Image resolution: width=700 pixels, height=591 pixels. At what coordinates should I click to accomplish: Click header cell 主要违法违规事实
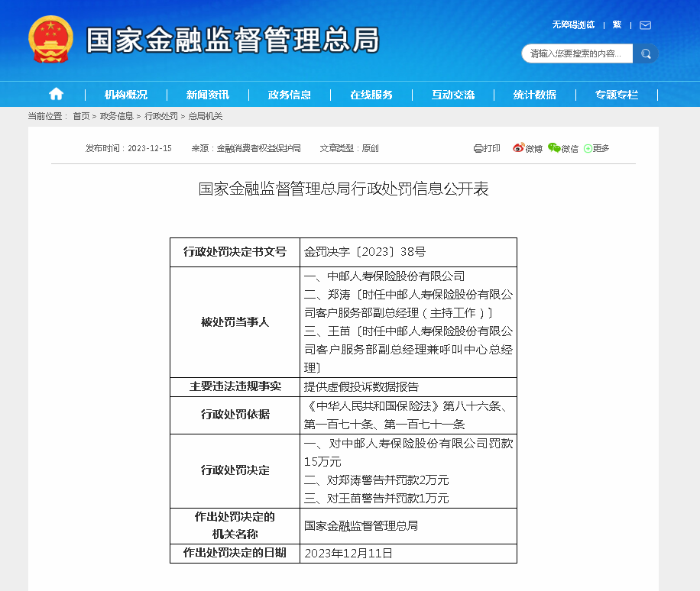(235, 386)
